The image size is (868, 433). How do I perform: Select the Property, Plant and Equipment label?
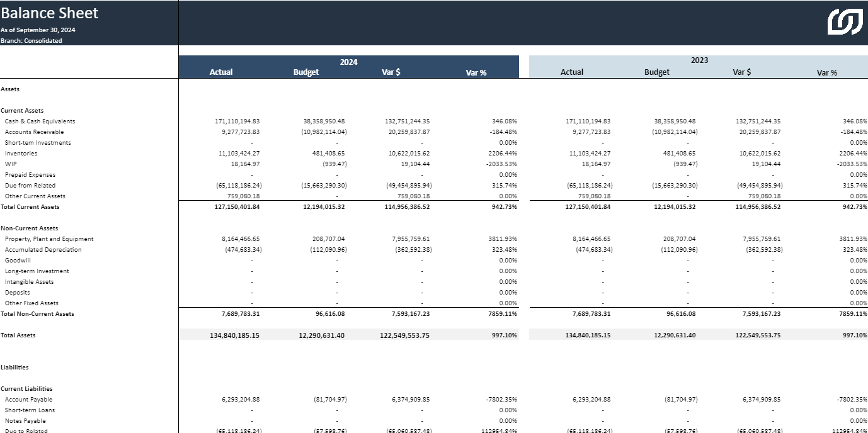(49, 239)
